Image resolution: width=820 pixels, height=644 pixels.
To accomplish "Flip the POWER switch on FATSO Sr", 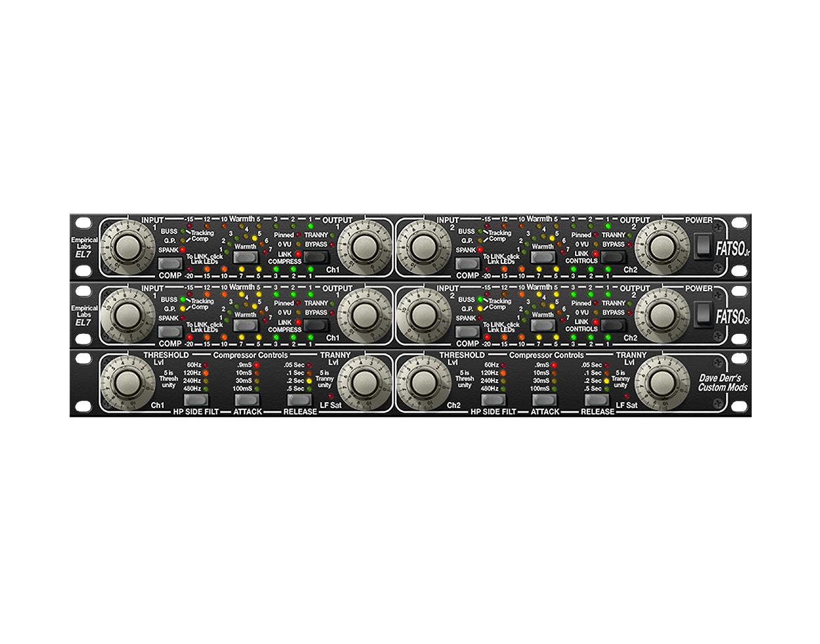I will (x=703, y=315).
